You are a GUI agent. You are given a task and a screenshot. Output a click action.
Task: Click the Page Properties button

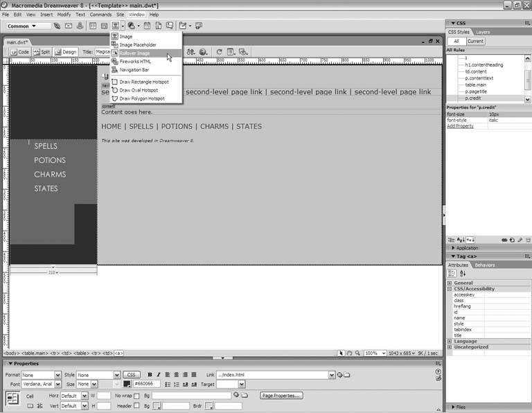pos(281,396)
